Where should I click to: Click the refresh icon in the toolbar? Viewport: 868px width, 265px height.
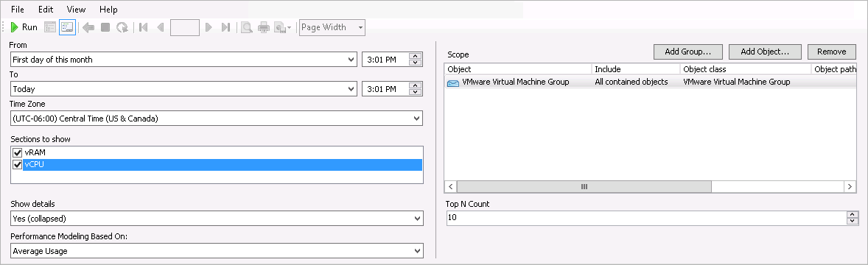[122, 27]
